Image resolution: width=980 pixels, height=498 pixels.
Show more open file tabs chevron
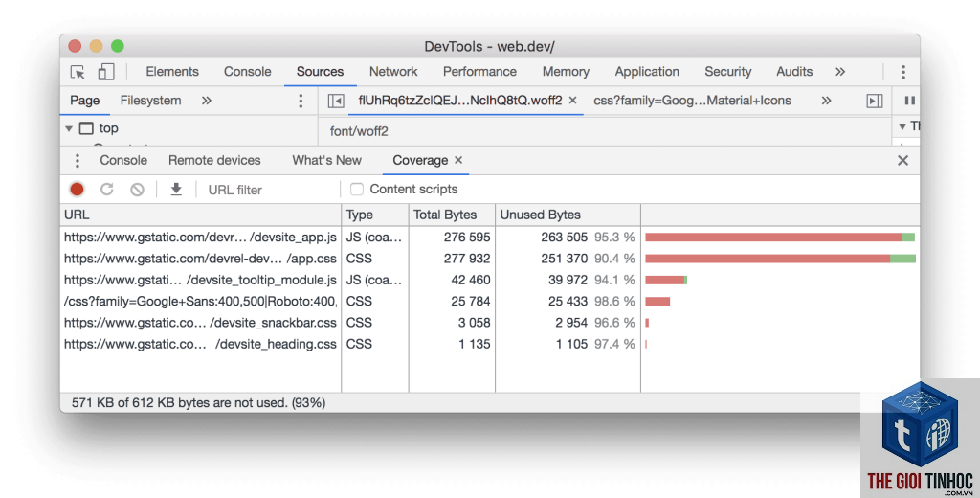pyautogui.click(x=826, y=101)
